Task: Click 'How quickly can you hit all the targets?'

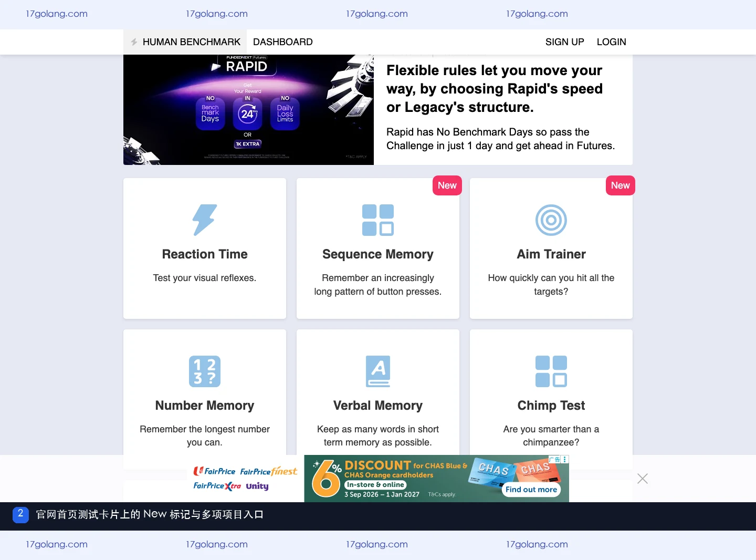Action: coord(551,285)
